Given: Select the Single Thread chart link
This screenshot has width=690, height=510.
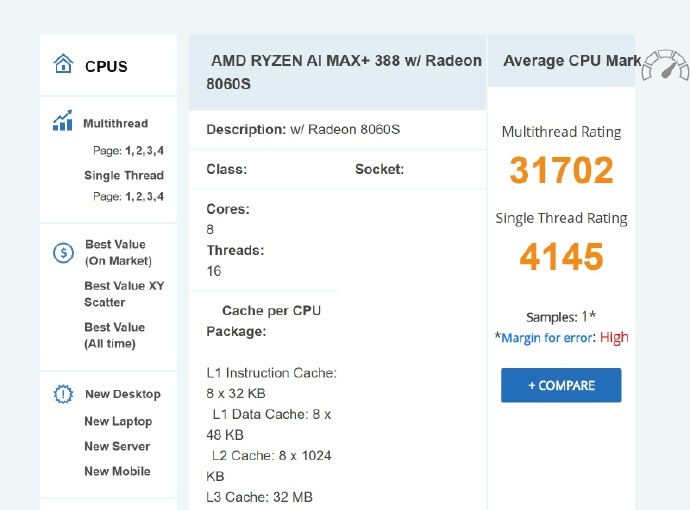Looking at the screenshot, I should [x=123, y=176].
